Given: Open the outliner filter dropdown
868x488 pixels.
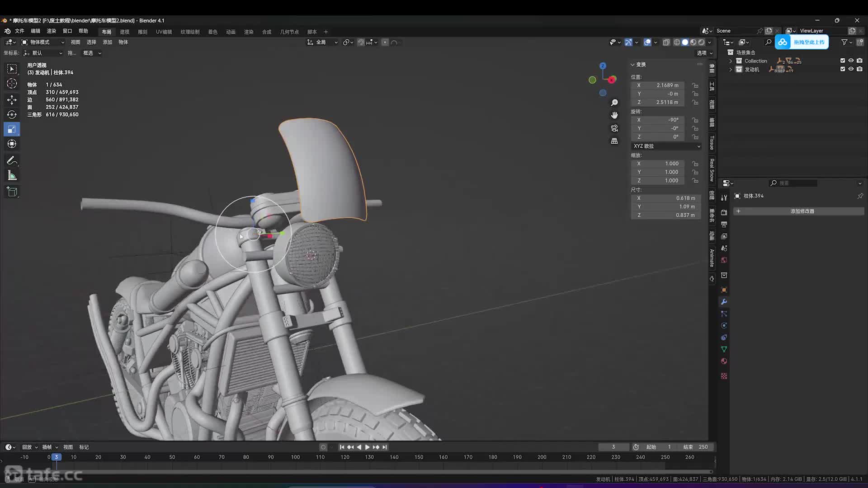Looking at the screenshot, I should click(x=846, y=42).
